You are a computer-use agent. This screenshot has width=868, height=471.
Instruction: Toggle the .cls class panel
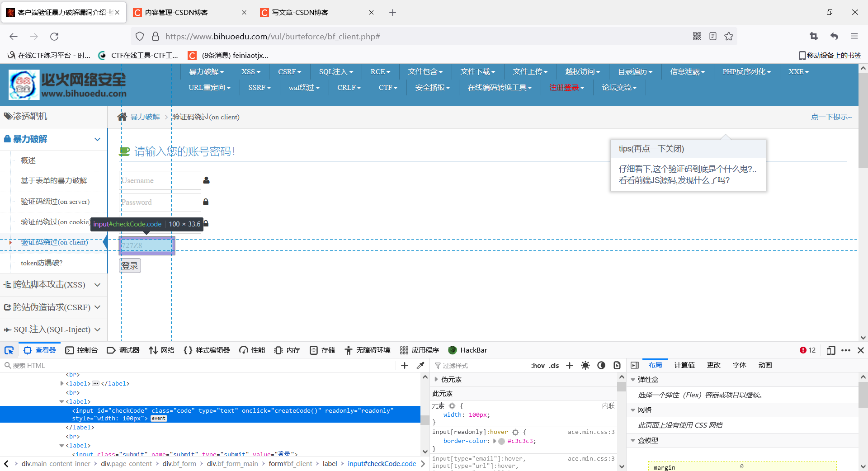[x=553, y=365]
